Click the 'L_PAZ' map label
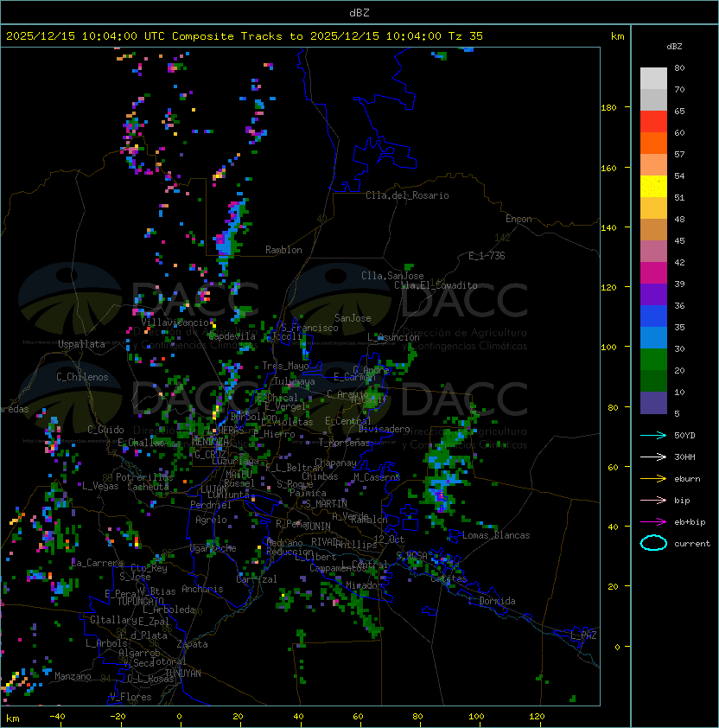 (583, 635)
